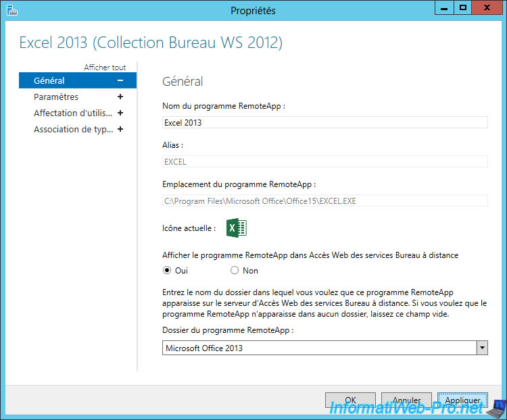The image size is (507, 420).
Task: Expand the Association de typ... plus sign
Action: click(x=120, y=129)
